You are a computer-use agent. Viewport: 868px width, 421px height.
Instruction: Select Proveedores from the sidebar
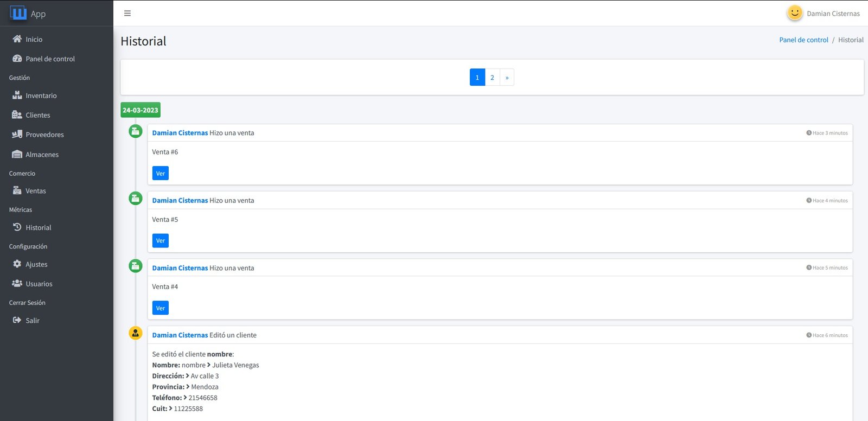pos(56,135)
